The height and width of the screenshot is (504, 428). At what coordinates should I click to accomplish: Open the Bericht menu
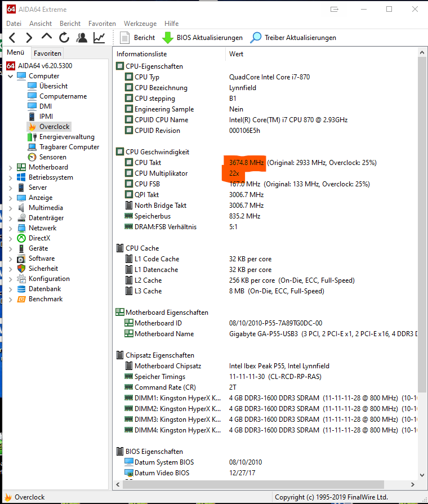point(70,24)
